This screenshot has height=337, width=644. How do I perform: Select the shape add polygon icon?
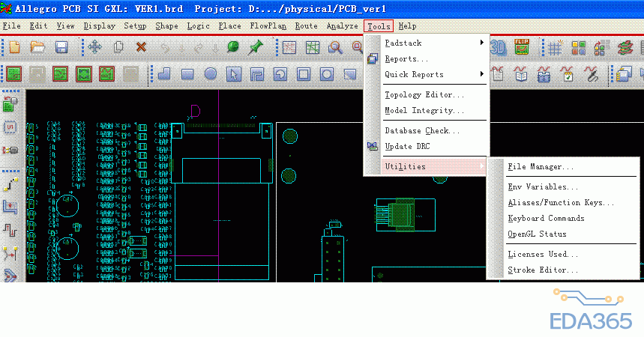[x=164, y=74]
